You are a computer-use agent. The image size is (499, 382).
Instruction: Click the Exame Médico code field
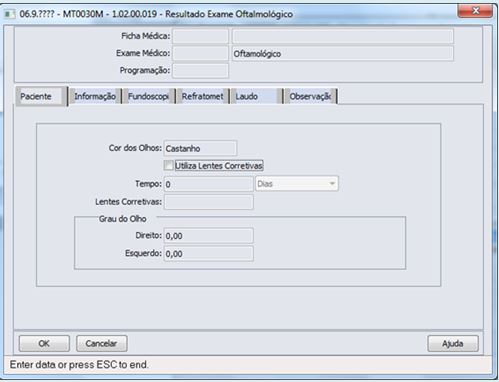pyautogui.click(x=200, y=53)
